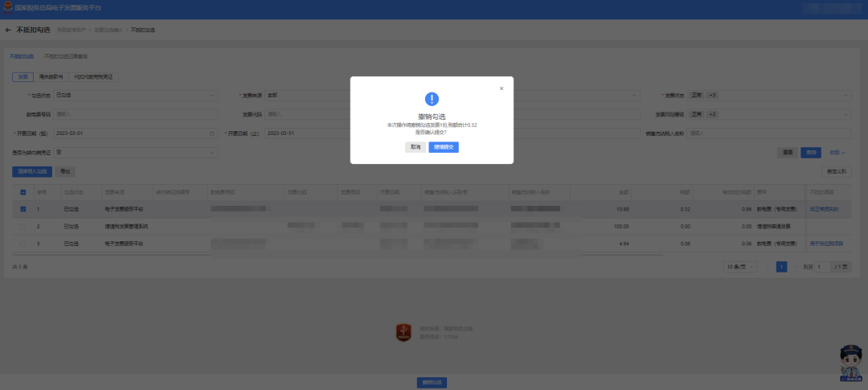
Task: Switch to the 不抵扣勾选记录查询 tab
Action: 66,56
